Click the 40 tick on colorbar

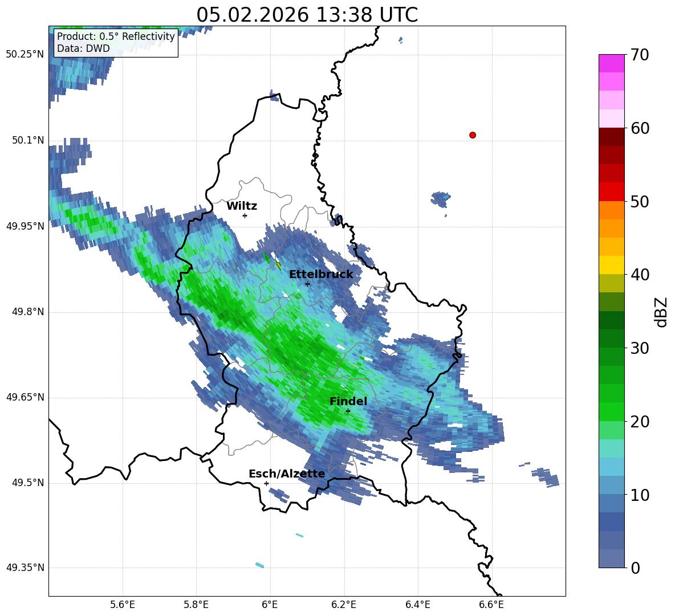(640, 275)
